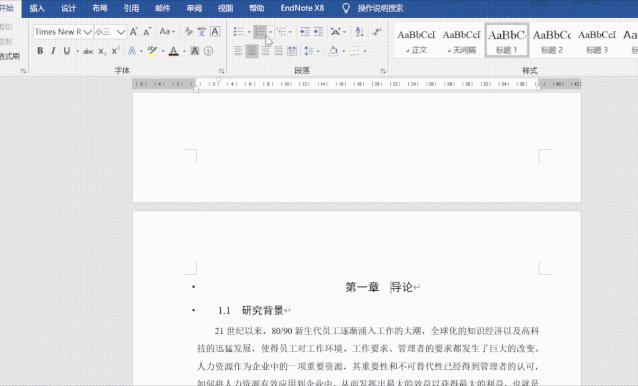Open the Font dialog launcher
This screenshot has width=638, height=386.
pyautogui.click(x=222, y=71)
